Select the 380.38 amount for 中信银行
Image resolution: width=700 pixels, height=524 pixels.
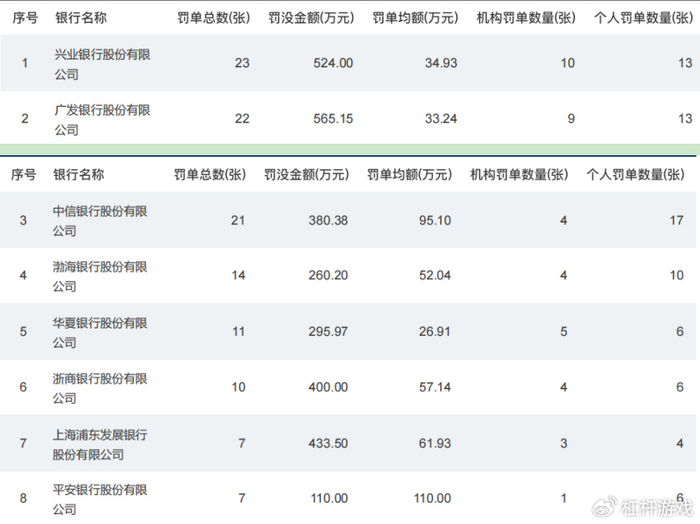(328, 220)
